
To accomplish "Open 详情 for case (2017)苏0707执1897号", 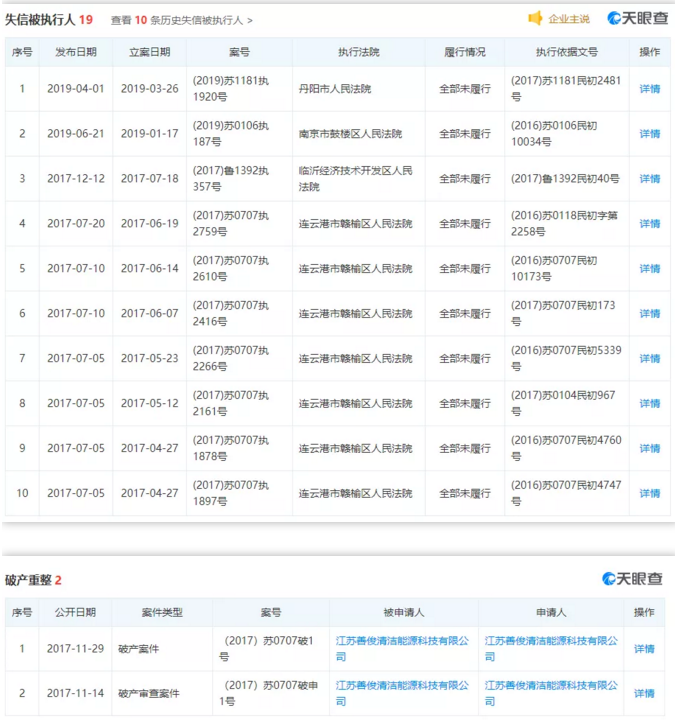I will 650,493.
